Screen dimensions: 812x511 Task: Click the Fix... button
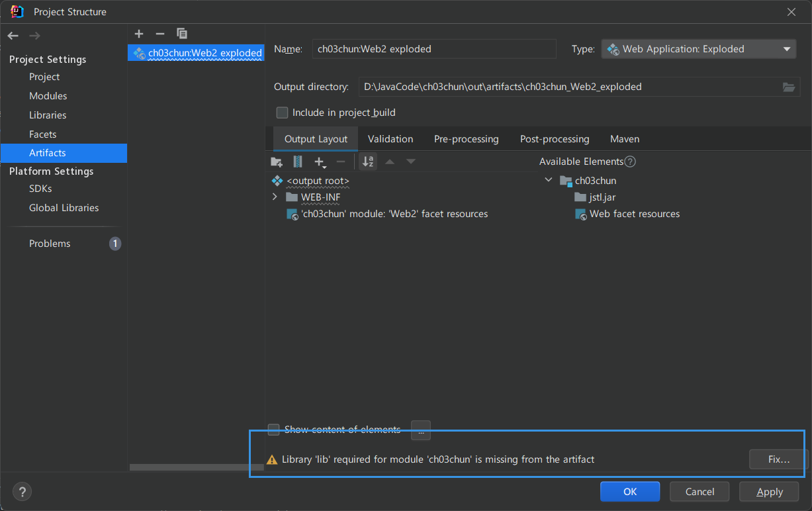(779, 459)
